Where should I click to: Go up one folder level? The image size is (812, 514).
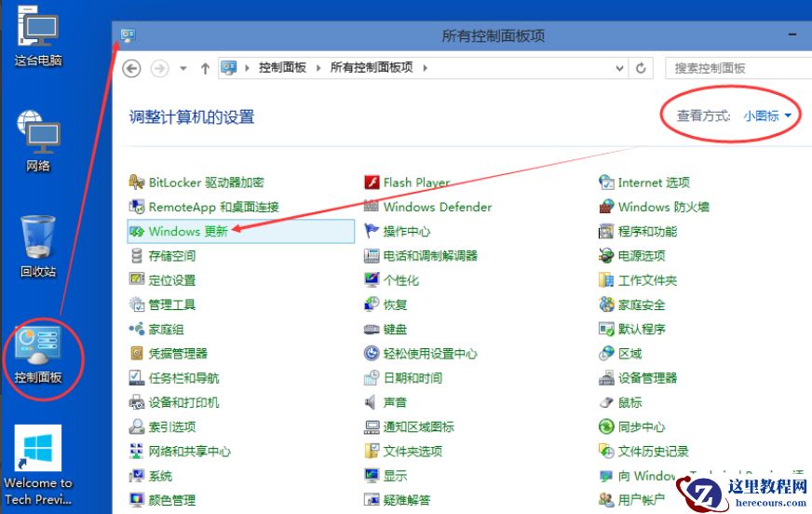point(205,68)
